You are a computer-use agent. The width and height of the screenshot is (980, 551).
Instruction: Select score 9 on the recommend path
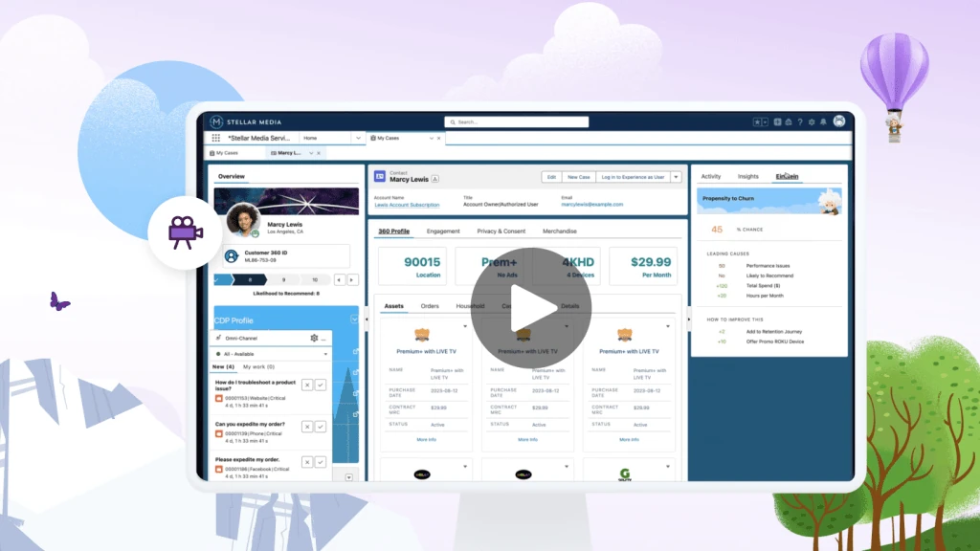[x=283, y=280]
